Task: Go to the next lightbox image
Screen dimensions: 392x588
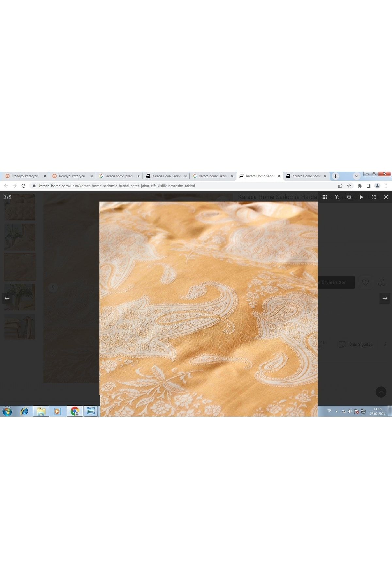Action: point(385,298)
